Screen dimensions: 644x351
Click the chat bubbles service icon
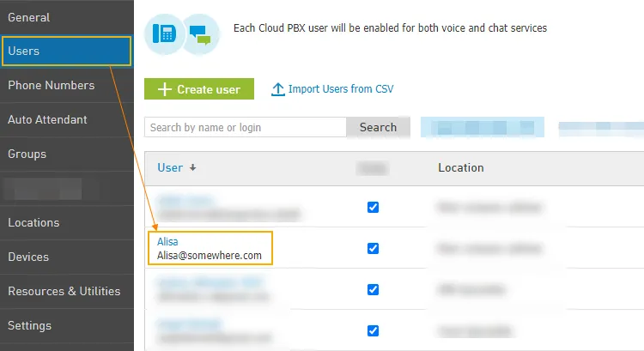pos(200,34)
